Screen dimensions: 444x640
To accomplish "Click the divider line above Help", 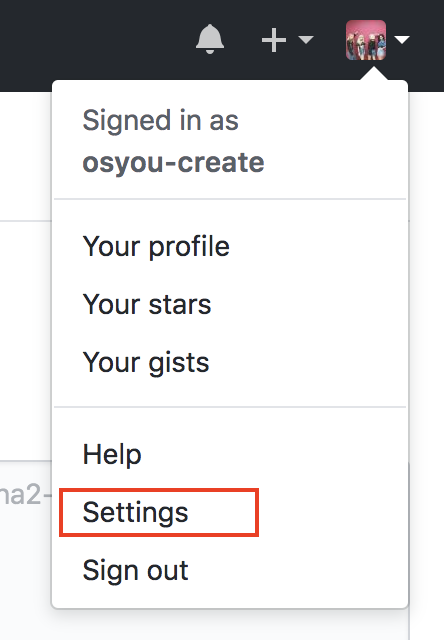I will coord(230,407).
